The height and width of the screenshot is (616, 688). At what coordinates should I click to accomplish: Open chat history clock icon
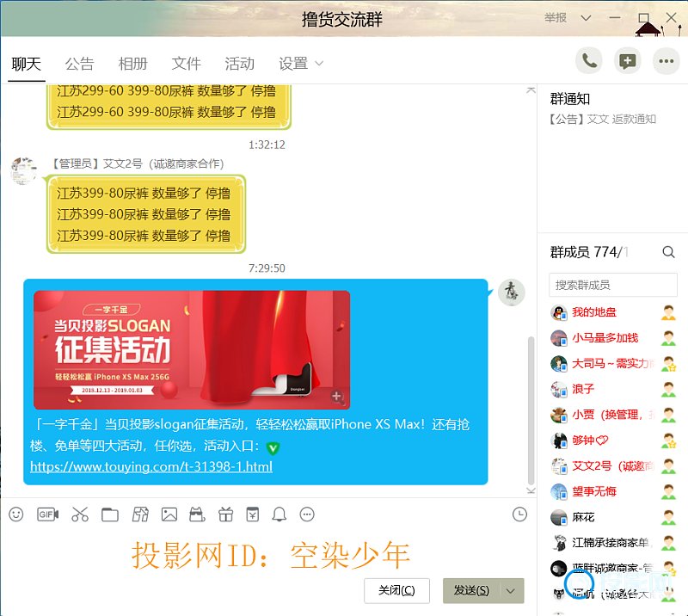(x=519, y=514)
